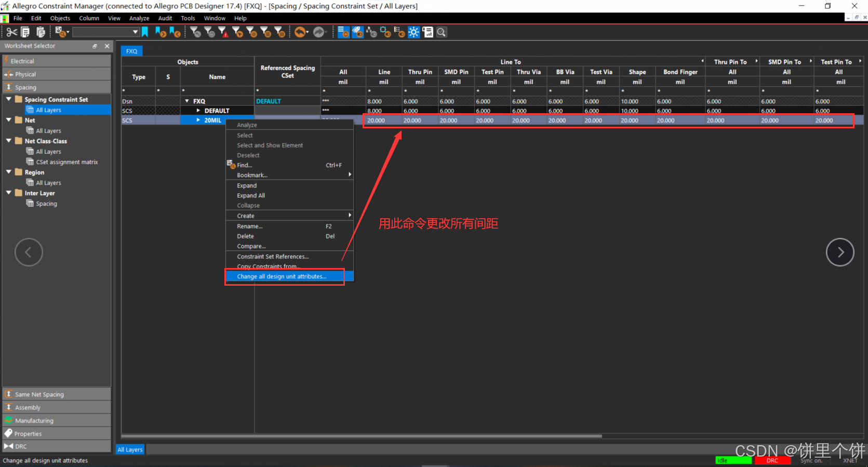The width and height of the screenshot is (868, 467).
Task: Choose Expand All from context menu
Action: pyautogui.click(x=289, y=196)
